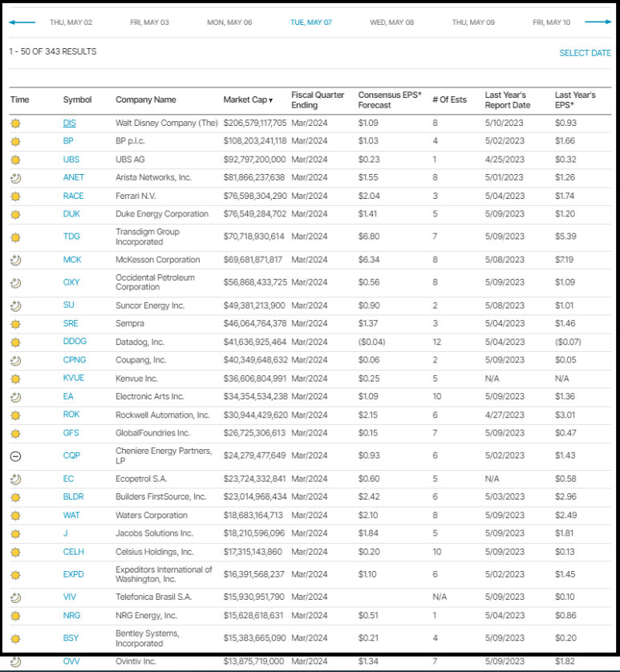Click the Consensus EPS Forecast column header
The width and height of the screenshot is (620, 672).
click(x=390, y=100)
